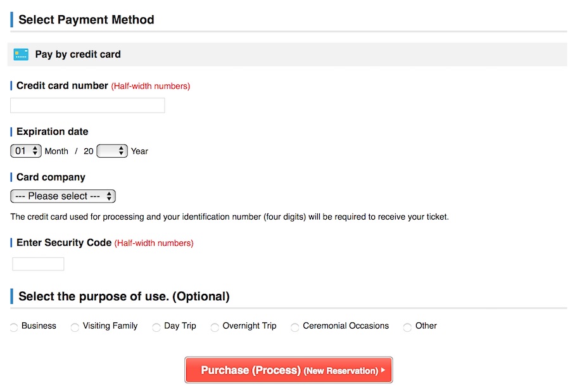Viewport: 570px width, 392px height.
Task: Click the credit card icon
Action: (x=21, y=54)
